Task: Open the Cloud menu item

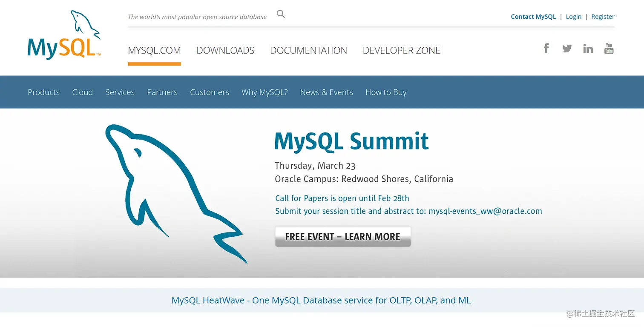Action: pyautogui.click(x=82, y=92)
